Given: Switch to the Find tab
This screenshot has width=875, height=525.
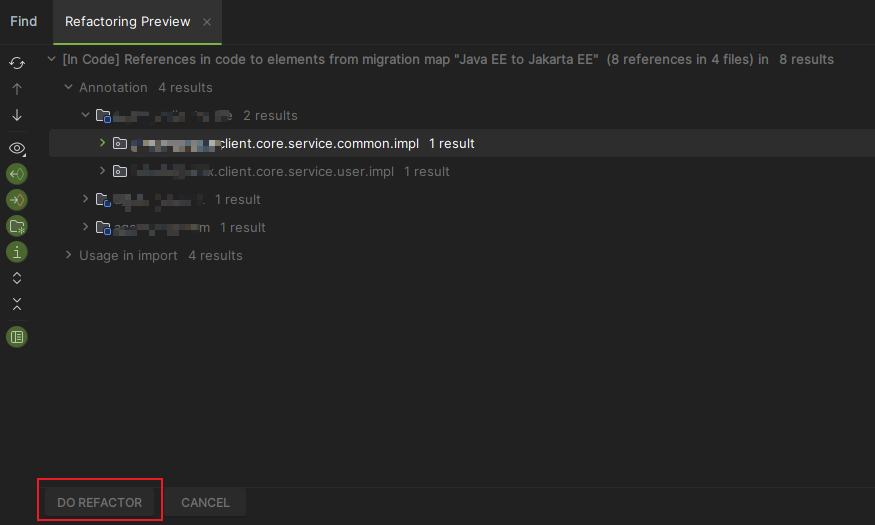Looking at the screenshot, I should [x=23, y=21].
